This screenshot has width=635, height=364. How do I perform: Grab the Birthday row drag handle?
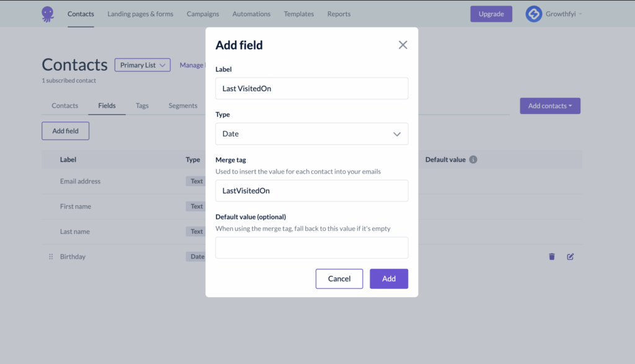(51, 257)
